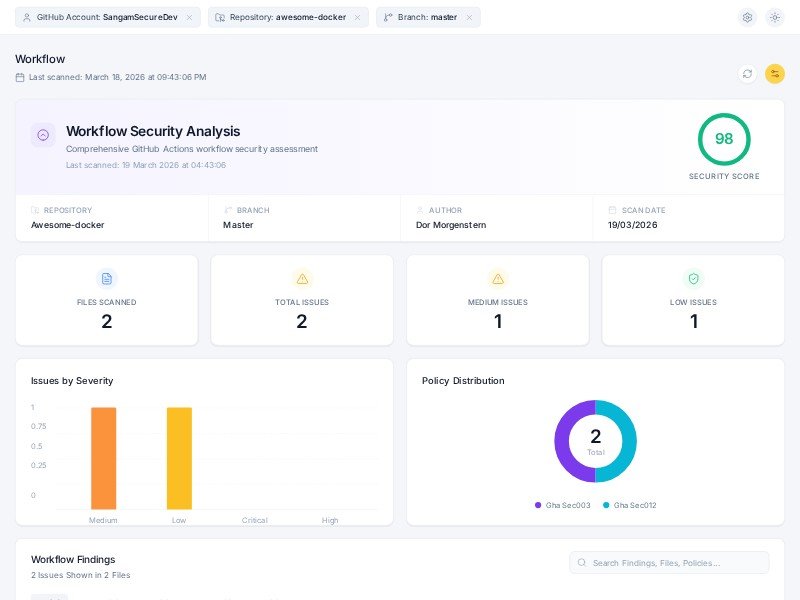This screenshot has height=600, width=800.
Task: Click the Files Scanned document icon
Action: click(x=107, y=279)
